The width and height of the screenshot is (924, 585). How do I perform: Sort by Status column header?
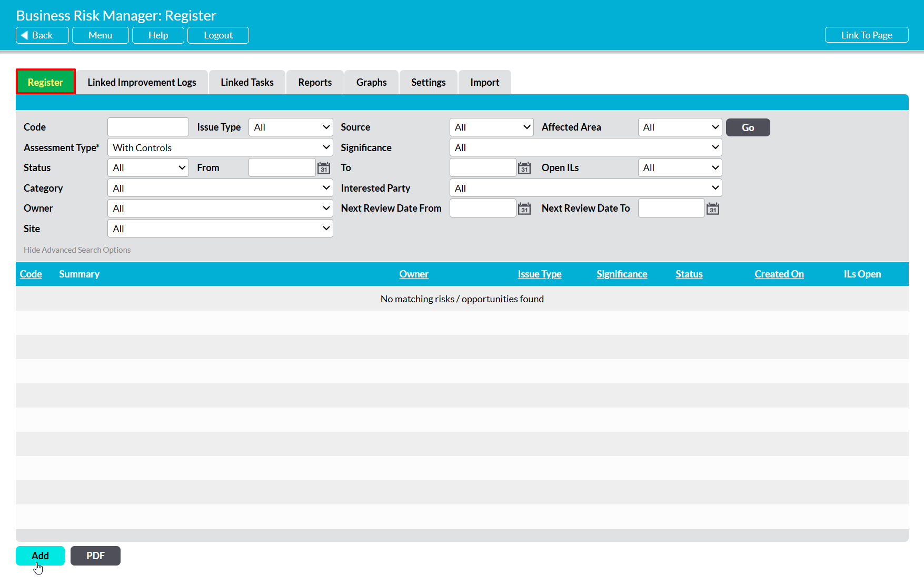click(689, 274)
